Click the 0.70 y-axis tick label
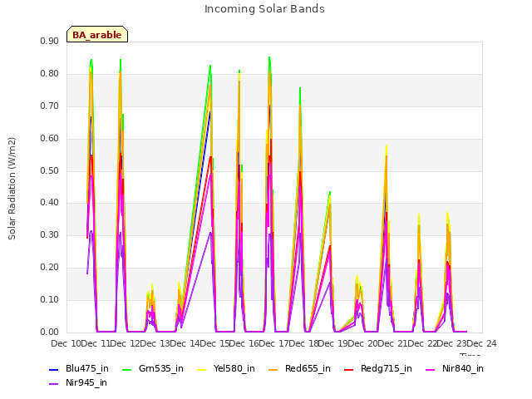Screen dimensions: 532x399 (x=50, y=106)
